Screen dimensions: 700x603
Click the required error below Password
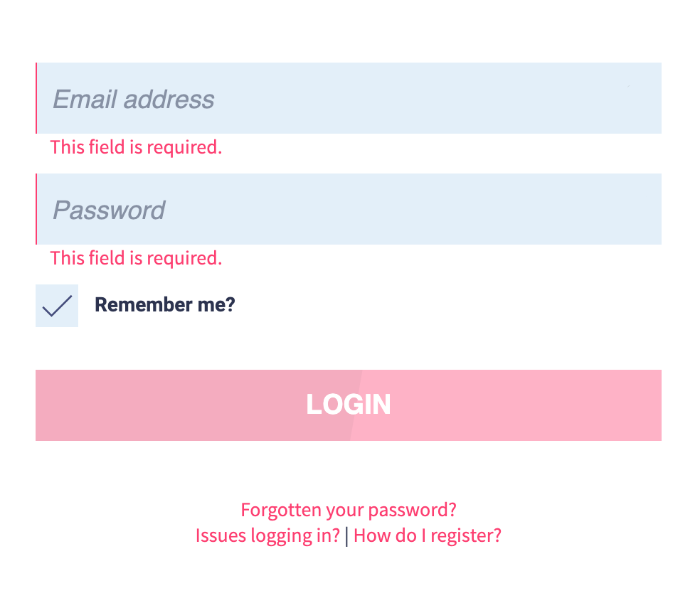point(136,258)
